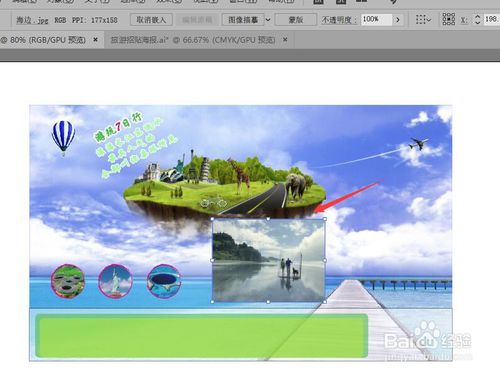500x374 pixels.
Task: Open the 不透明度 panel link
Action: [x=338, y=20]
